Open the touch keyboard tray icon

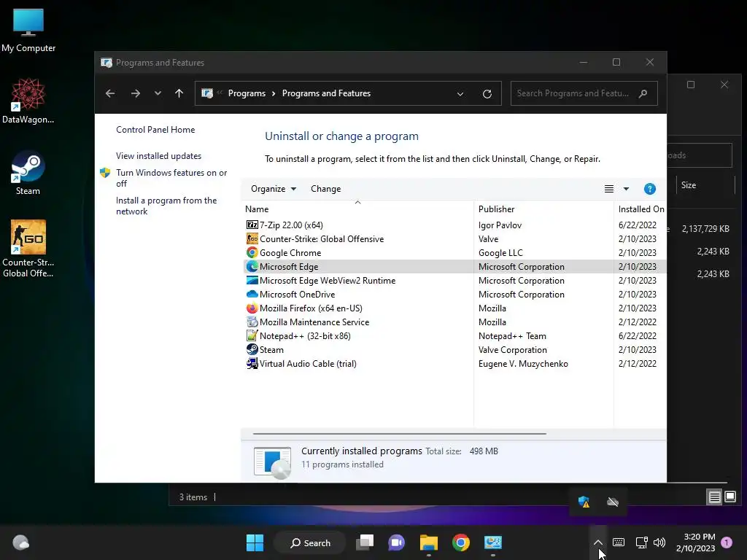pos(619,542)
